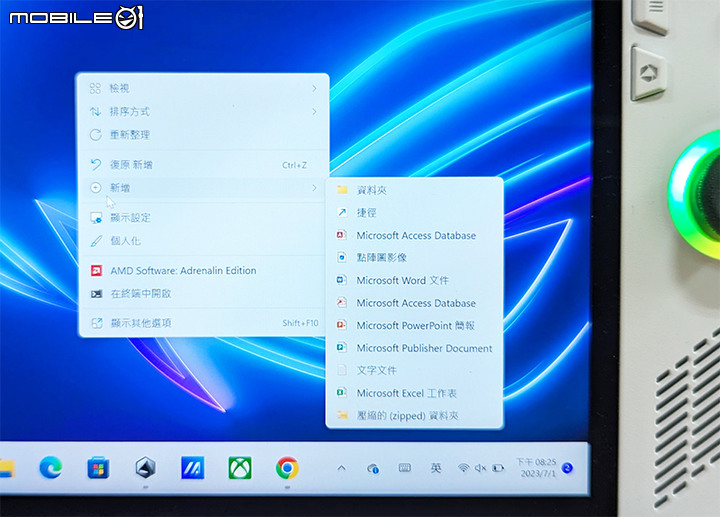The height and width of the screenshot is (517, 720).
Task: Launch AMD Software: Adrenalin Edition entry
Action: point(203,271)
